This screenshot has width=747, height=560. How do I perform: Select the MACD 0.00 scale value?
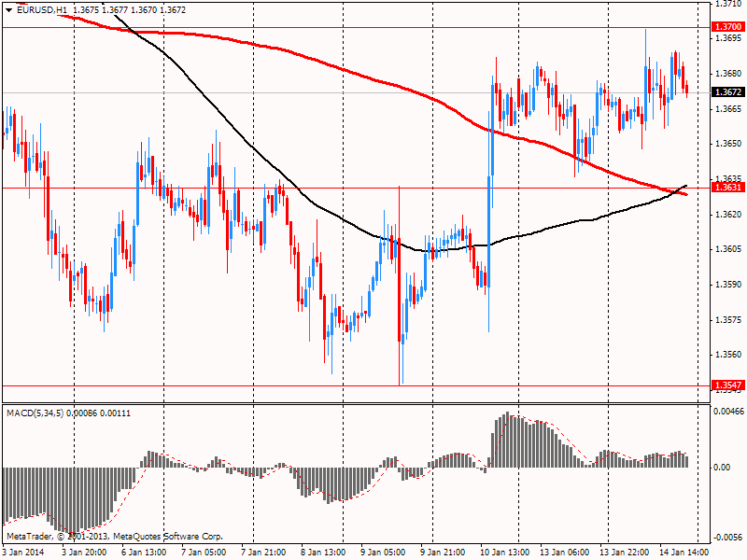pos(722,468)
